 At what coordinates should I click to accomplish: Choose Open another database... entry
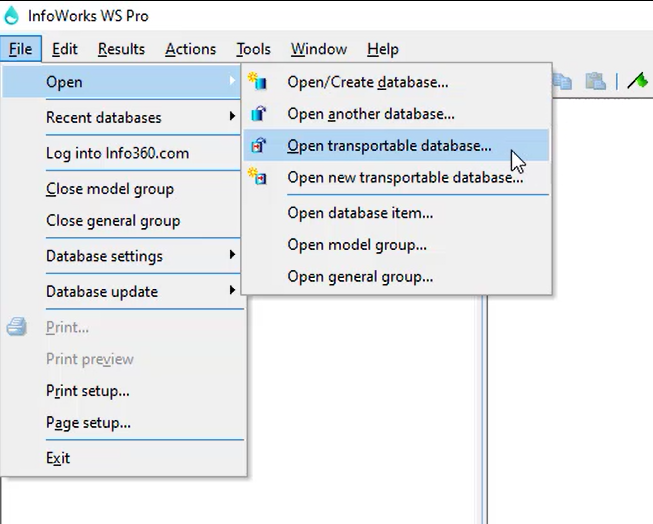(396, 113)
